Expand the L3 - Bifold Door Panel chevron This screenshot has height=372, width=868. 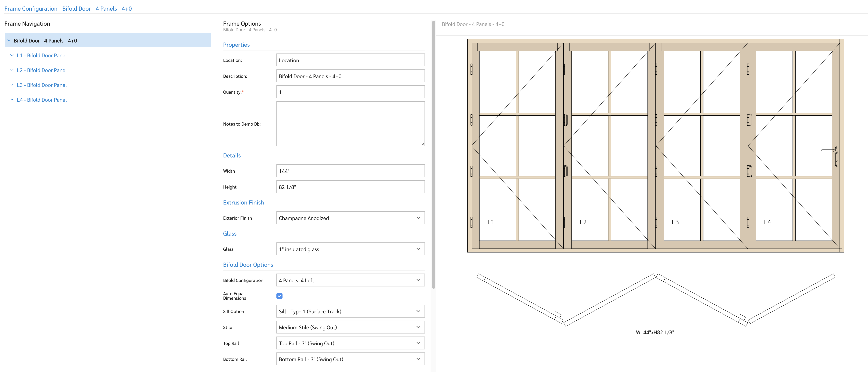coord(12,85)
